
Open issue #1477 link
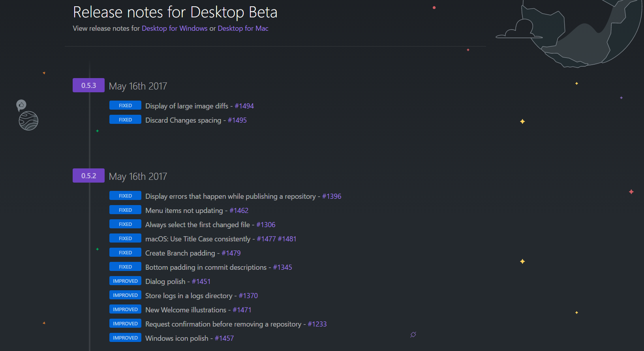(x=266, y=239)
